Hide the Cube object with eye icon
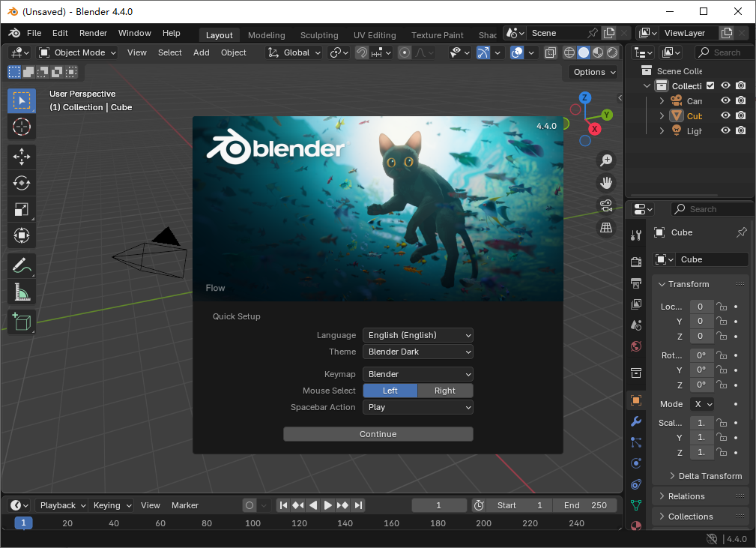 pyautogui.click(x=725, y=115)
